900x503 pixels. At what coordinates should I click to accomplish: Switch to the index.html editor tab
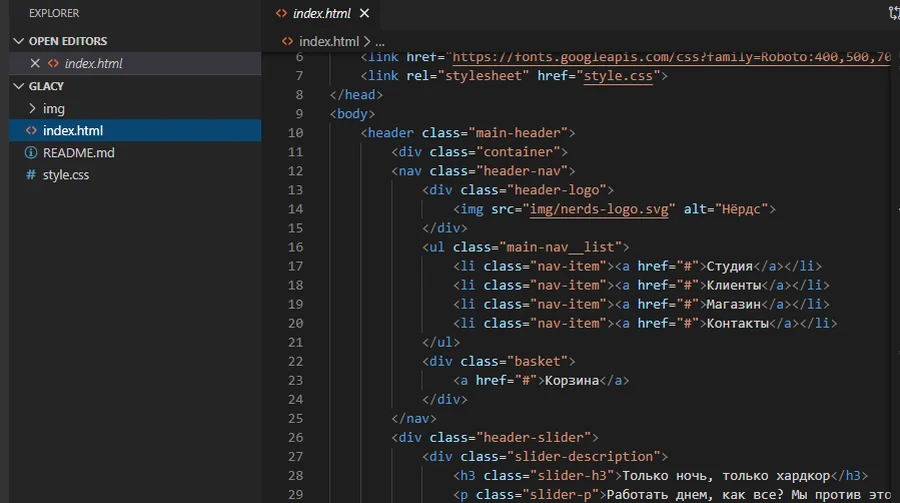point(321,13)
